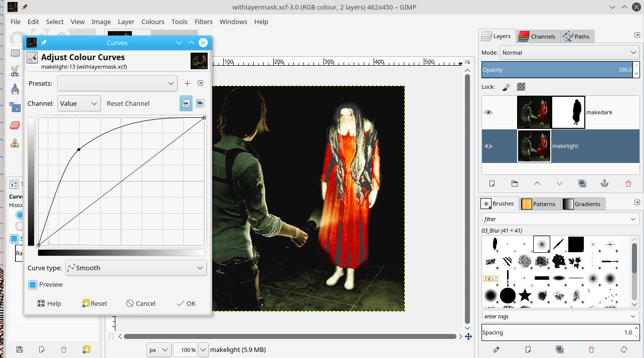The height and width of the screenshot is (358, 644).
Task: Duplicate the selected brush
Action: click(560, 349)
